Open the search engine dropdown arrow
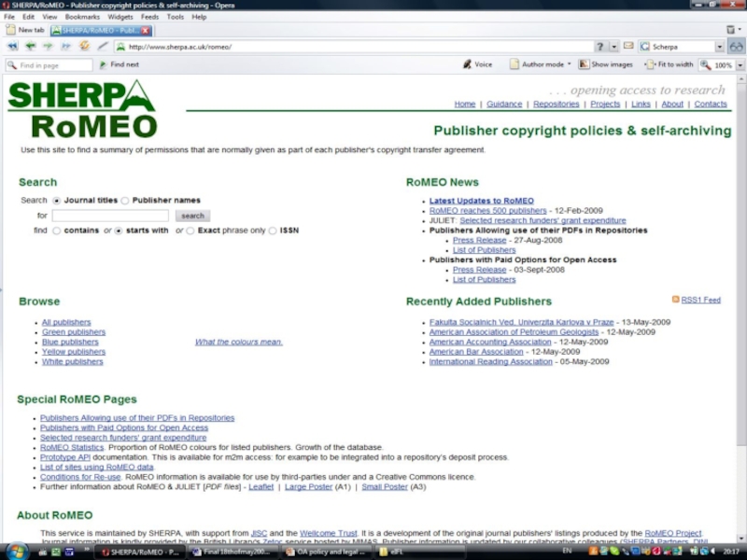This screenshot has height=560, width=747. click(719, 47)
